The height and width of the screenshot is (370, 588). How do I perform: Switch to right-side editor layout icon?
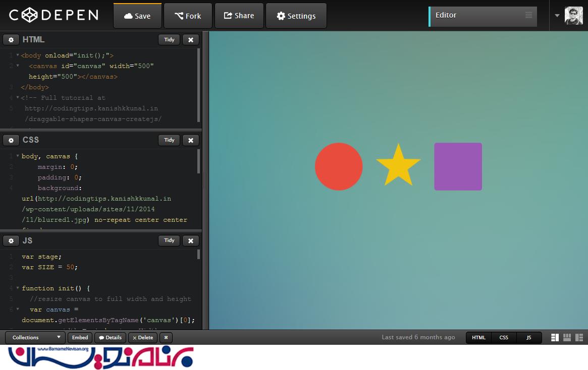579,338
